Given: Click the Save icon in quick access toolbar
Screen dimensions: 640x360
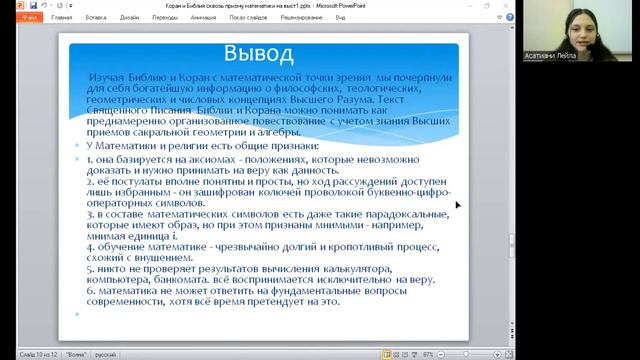Looking at the screenshot, I should coord(33,5).
